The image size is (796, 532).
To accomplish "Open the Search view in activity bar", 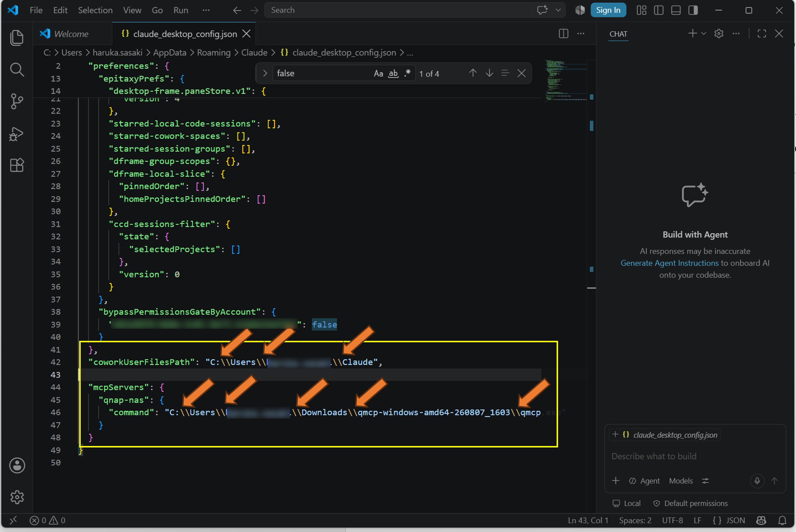I will (x=16, y=69).
